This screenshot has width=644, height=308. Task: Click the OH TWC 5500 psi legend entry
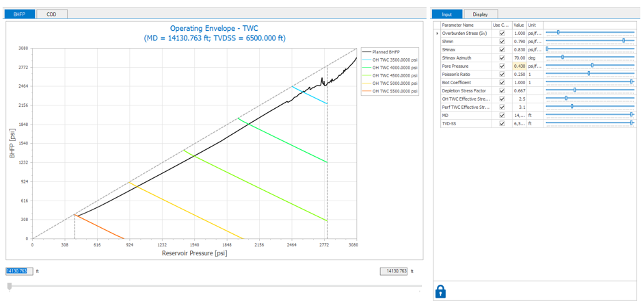(390, 91)
